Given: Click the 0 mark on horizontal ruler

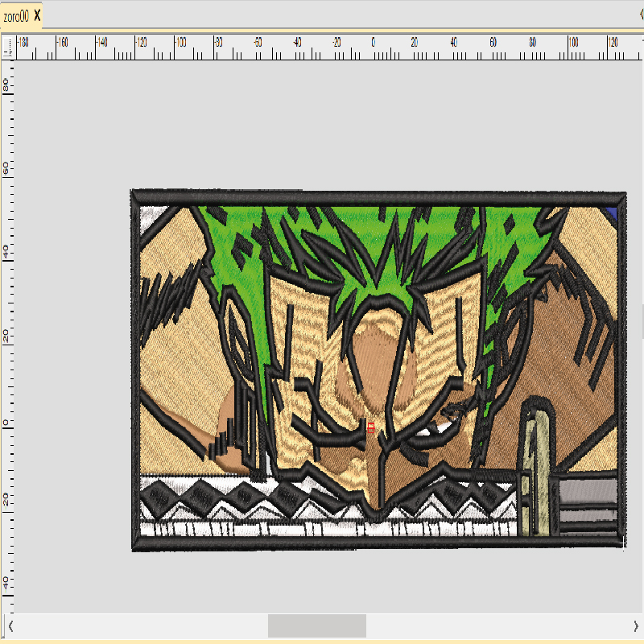Looking at the screenshot, I should (x=373, y=43).
